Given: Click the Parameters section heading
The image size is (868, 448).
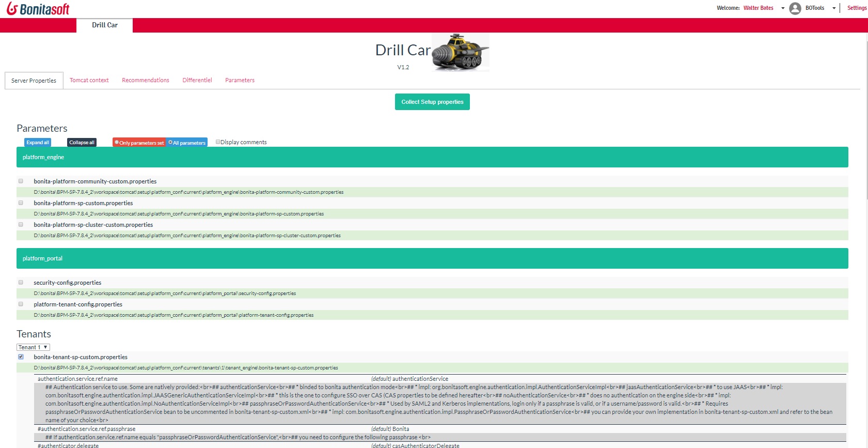Looking at the screenshot, I should click(x=42, y=128).
